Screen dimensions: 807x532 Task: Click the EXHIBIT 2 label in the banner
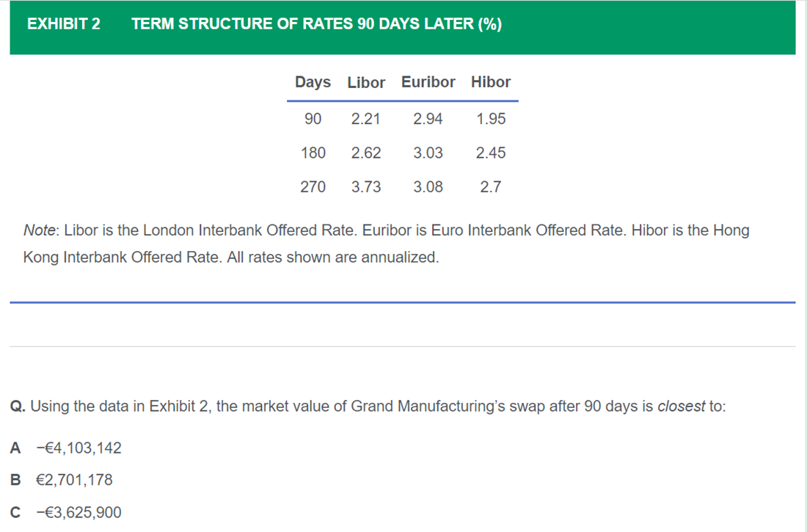point(64,23)
